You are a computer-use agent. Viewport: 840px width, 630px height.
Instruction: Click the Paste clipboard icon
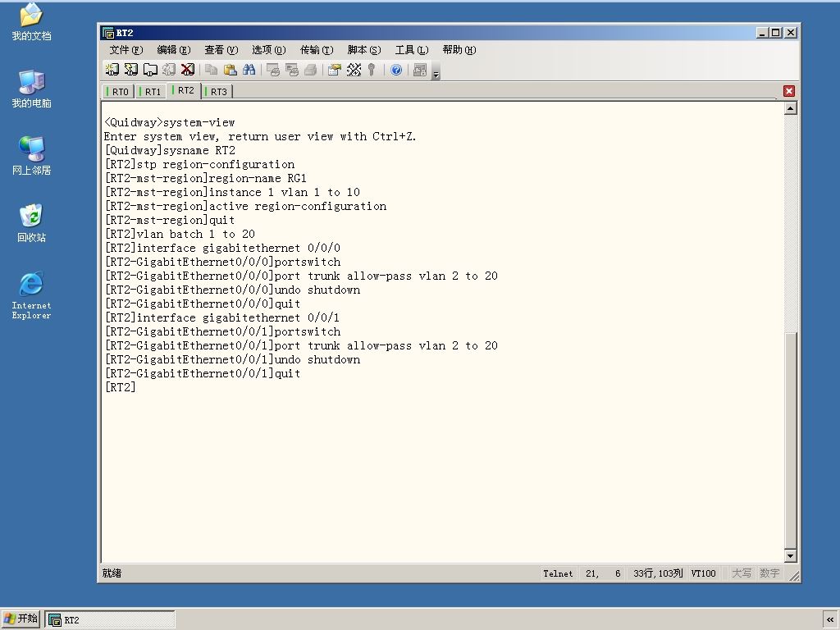click(x=231, y=70)
